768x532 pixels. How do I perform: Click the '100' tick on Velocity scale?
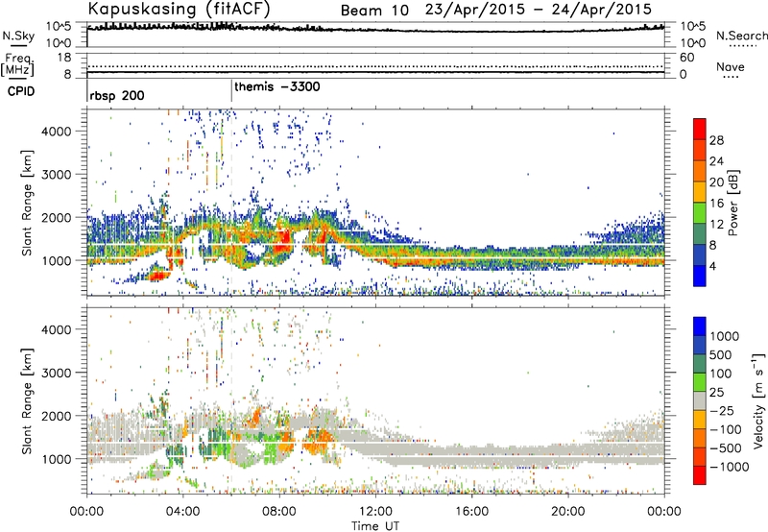coord(721,374)
